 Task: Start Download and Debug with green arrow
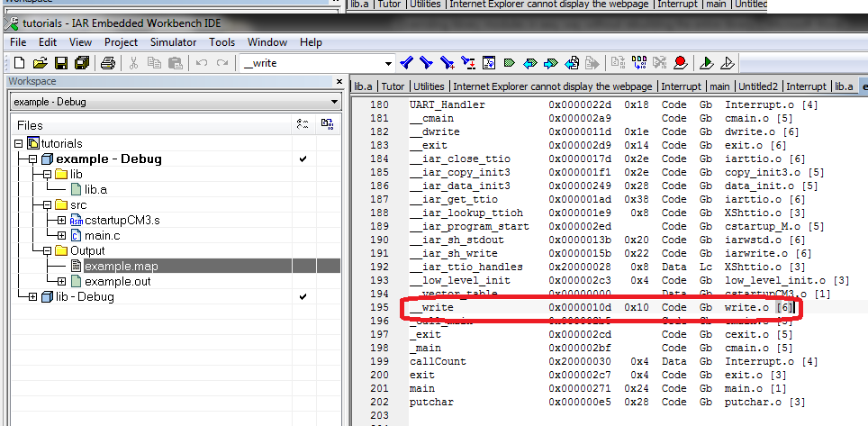(x=706, y=63)
